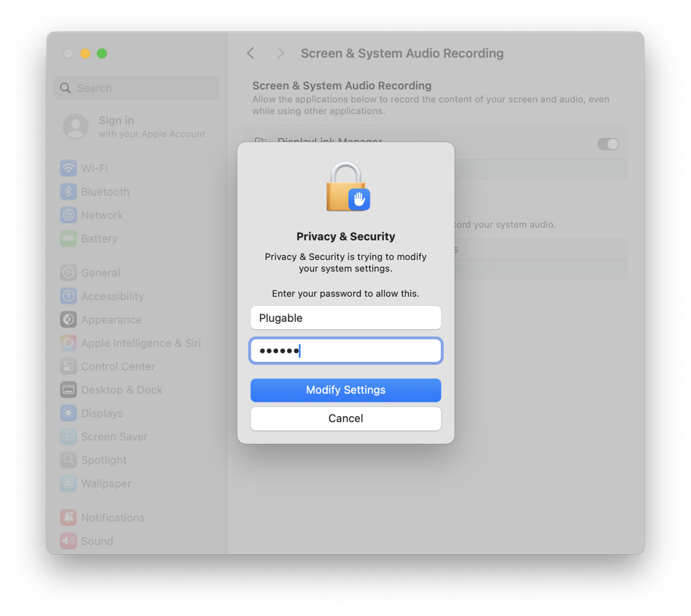The image size is (691, 616).
Task: Open Network settings via its globe icon
Action: [x=68, y=215]
